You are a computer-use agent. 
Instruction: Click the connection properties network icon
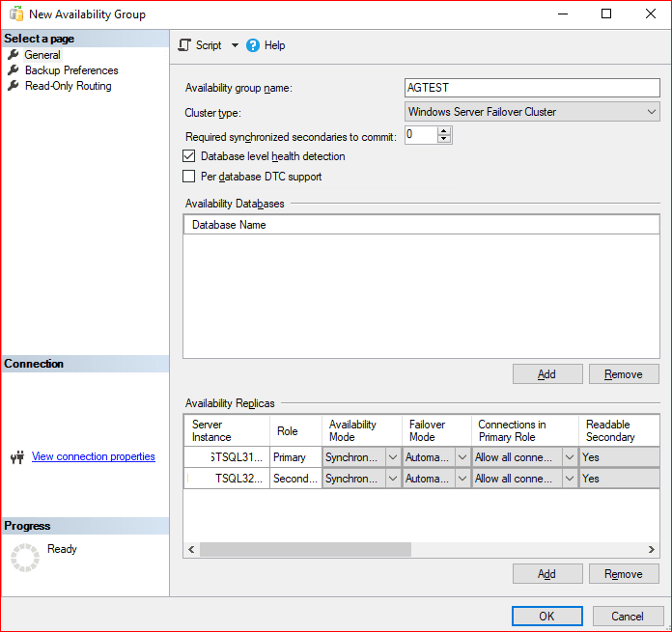click(16, 457)
